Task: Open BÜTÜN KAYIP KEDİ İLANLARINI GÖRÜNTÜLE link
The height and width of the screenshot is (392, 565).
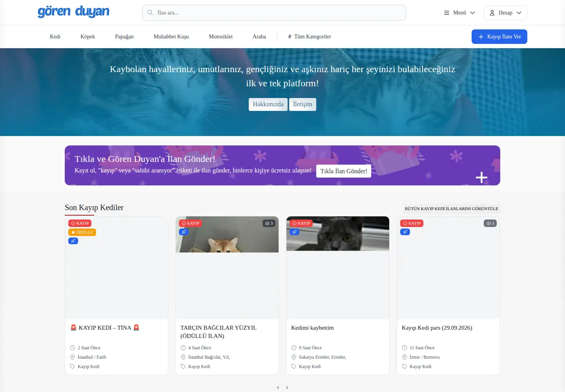Action: coord(452,209)
